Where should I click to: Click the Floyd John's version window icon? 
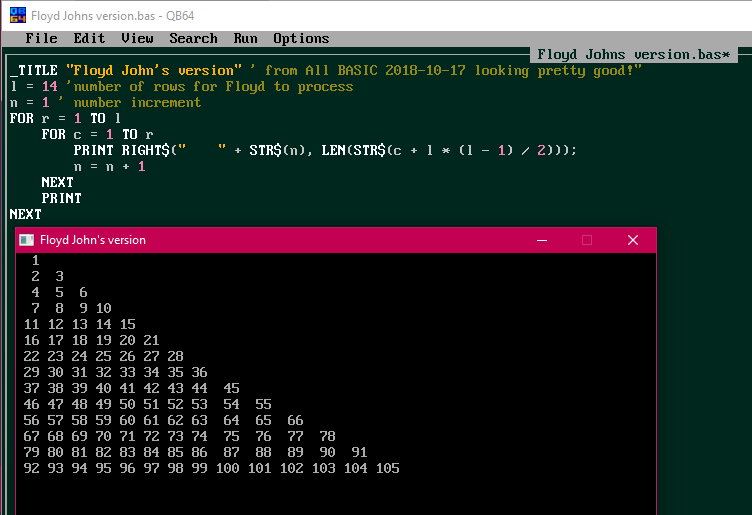27,240
